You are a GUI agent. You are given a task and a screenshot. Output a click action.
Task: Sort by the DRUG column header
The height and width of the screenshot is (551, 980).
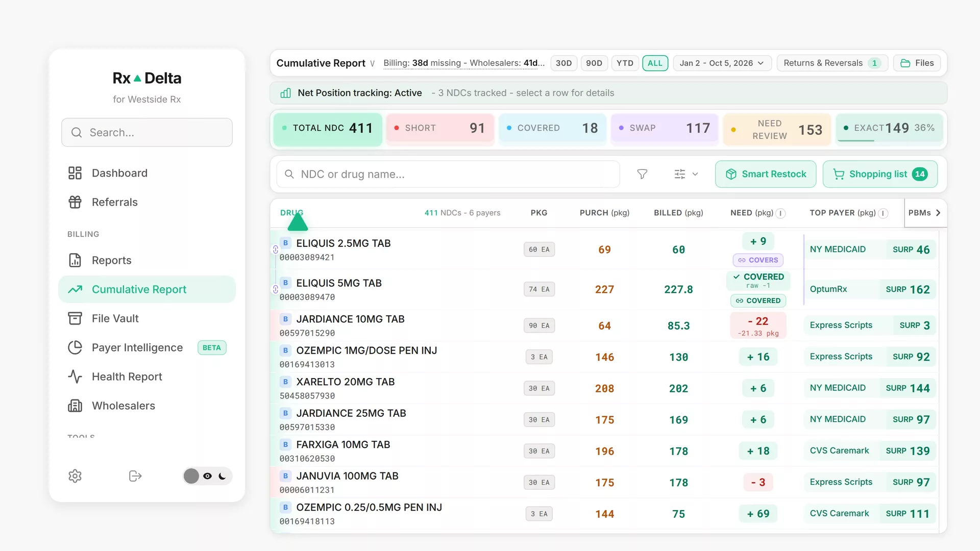291,213
